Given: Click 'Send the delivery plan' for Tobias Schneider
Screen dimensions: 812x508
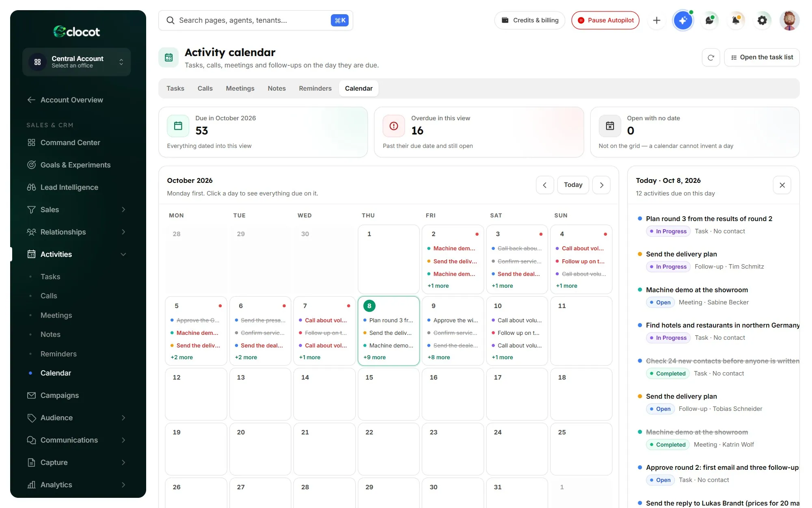Looking at the screenshot, I should click(x=681, y=396).
